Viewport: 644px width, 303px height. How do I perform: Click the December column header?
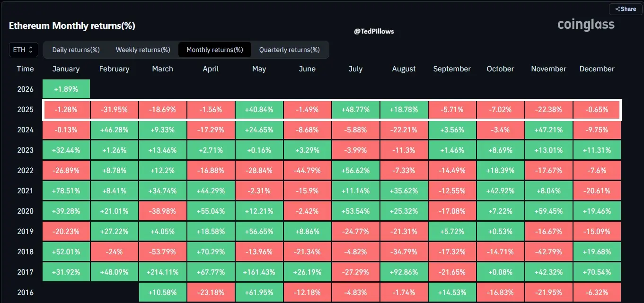pyautogui.click(x=597, y=69)
